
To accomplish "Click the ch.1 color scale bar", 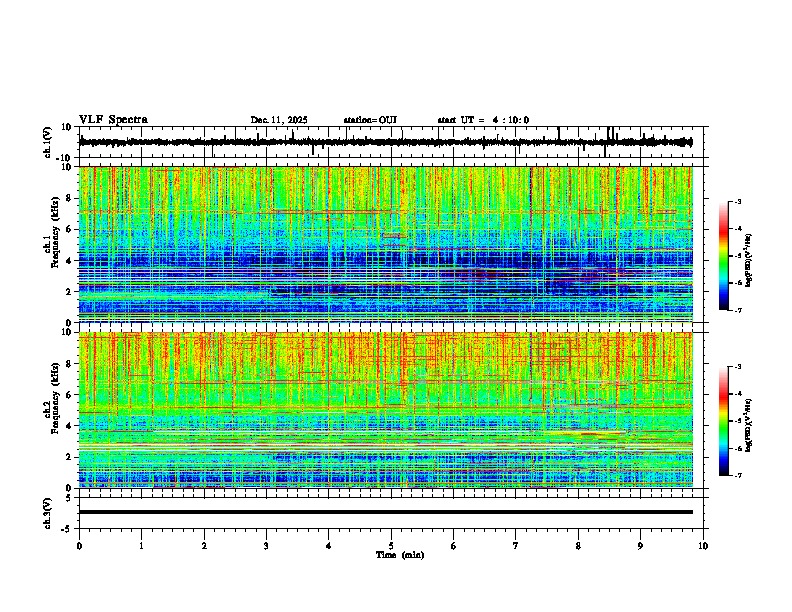I will tap(723, 255).
